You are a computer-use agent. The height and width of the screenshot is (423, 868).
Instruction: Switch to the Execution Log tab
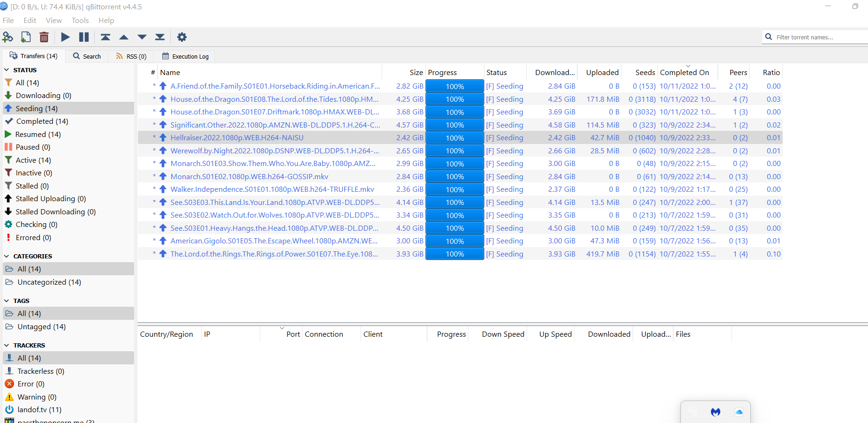point(185,56)
